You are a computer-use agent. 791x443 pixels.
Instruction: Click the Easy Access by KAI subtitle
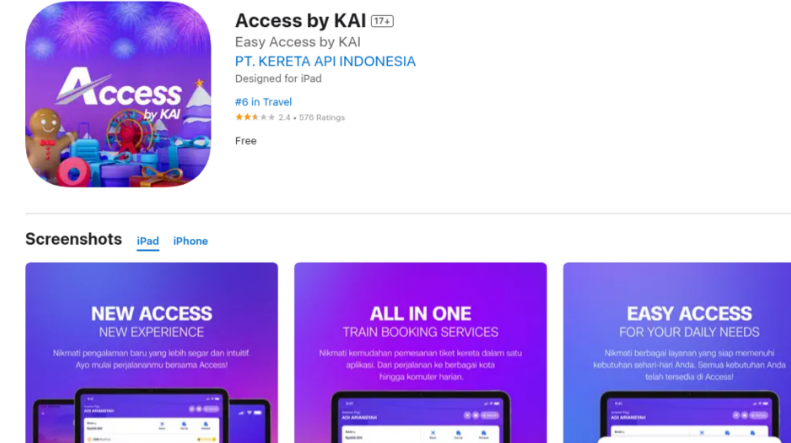tap(298, 42)
